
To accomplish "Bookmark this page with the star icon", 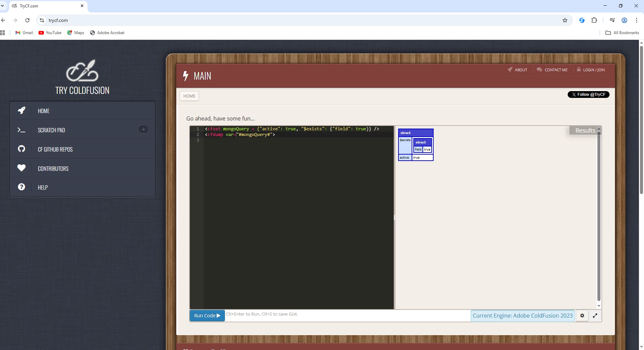I will 565,20.
